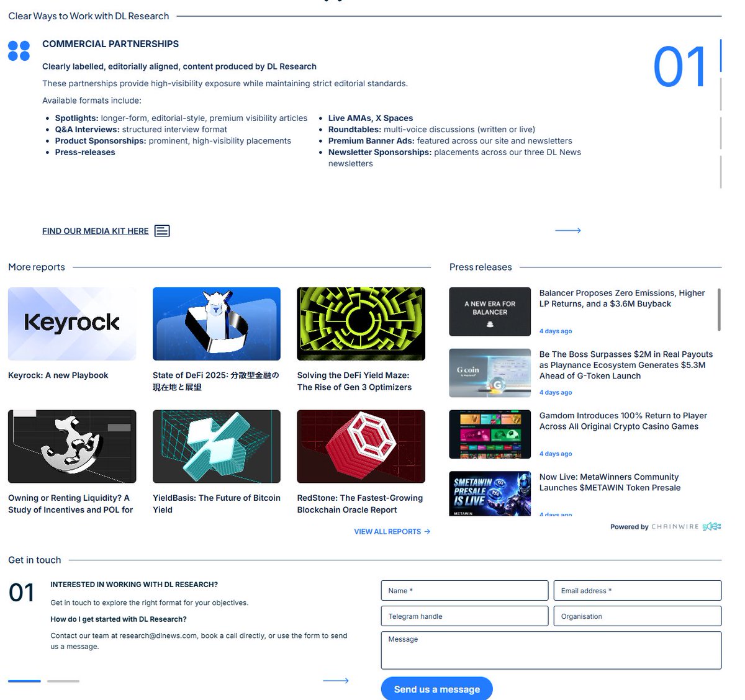Image resolution: width=745 pixels, height=700 pixels.
Task: Click the next arrow in Get in touch
Action: click(336, 681)
